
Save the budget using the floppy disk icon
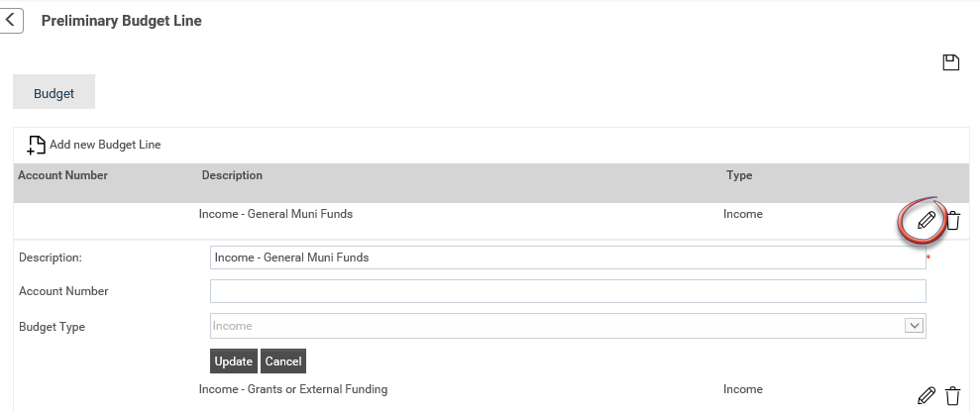(950, 62)
